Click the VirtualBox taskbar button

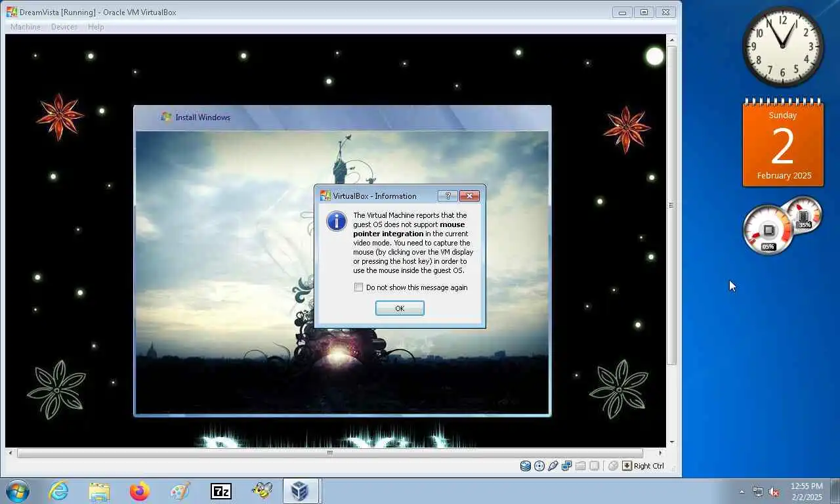click(x=301, y=491)
